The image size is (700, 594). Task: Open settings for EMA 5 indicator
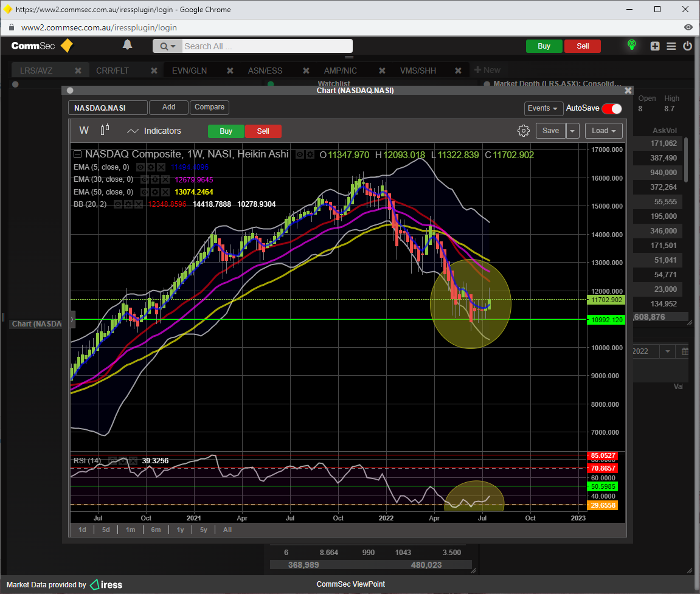[x=151, y=167]
